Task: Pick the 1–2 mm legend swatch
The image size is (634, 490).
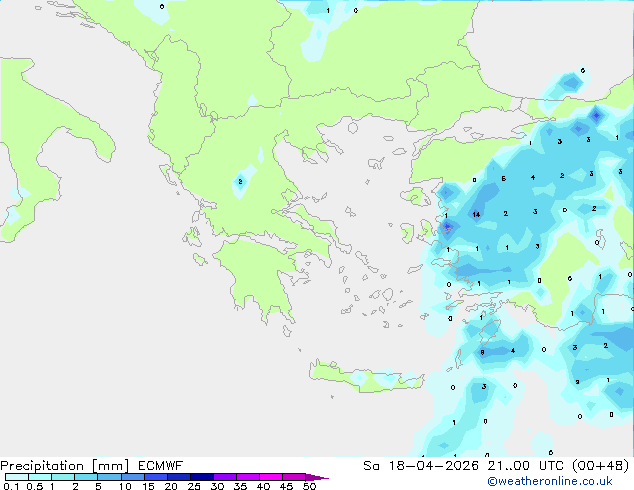Action: [x=63, y=477]
